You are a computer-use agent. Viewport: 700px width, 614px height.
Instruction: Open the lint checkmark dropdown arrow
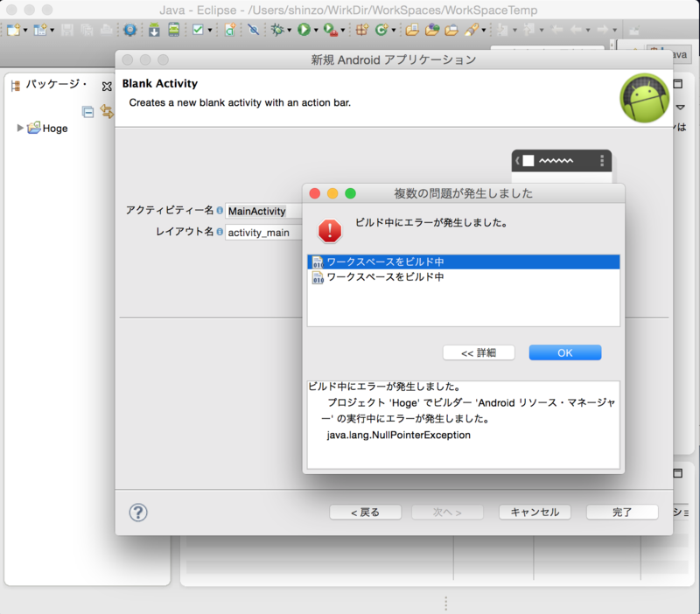click(x=210, y=31)
